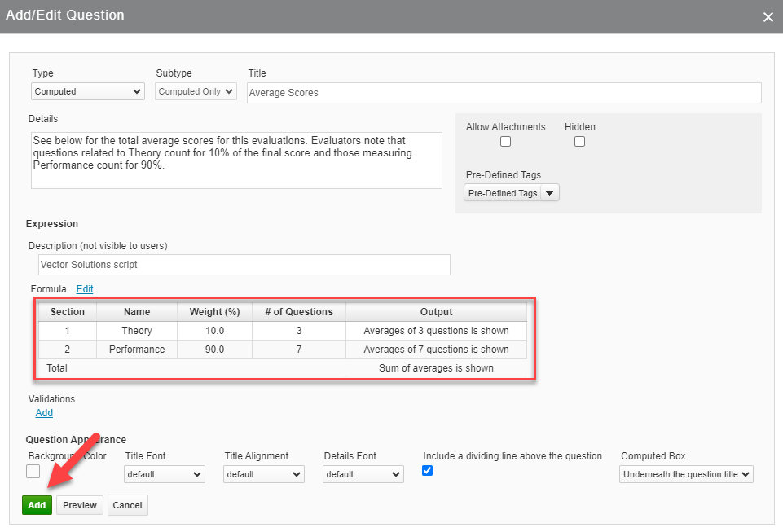Click the Cancel button

point(127,505)
